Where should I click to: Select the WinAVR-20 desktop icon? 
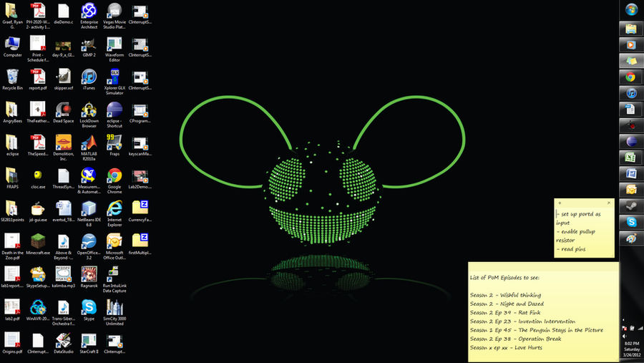pyautogui.click(x=38, y=310)
